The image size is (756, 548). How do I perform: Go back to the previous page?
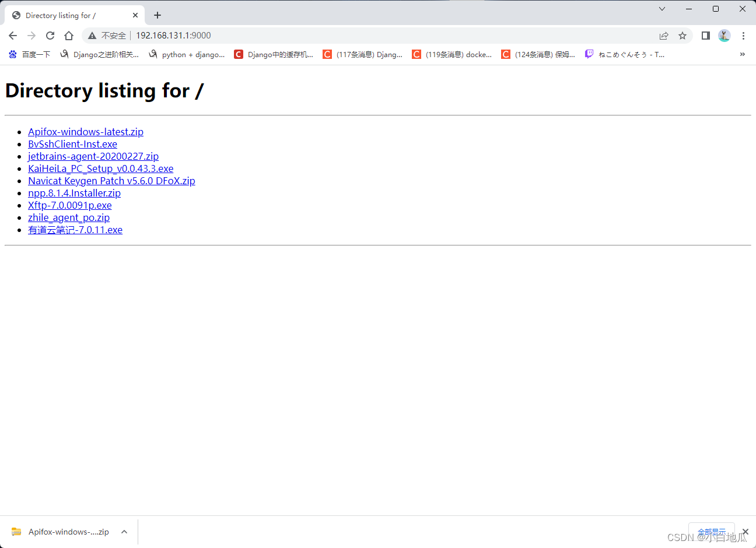13,36
